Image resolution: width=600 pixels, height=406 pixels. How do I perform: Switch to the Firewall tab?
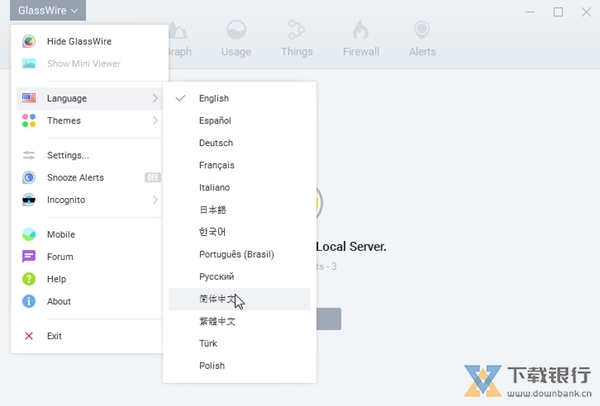coord(361,38)
